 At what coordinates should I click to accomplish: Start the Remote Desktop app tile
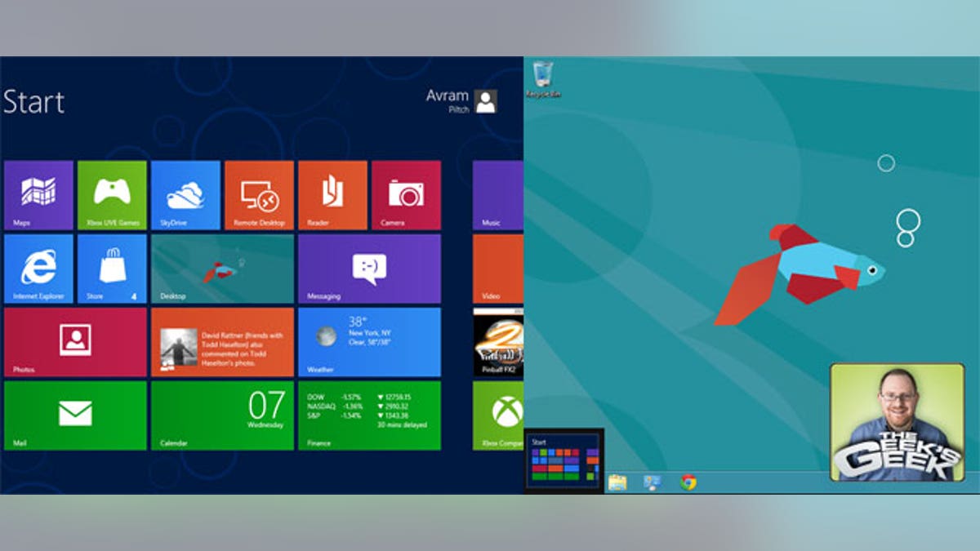click(259, 195)
